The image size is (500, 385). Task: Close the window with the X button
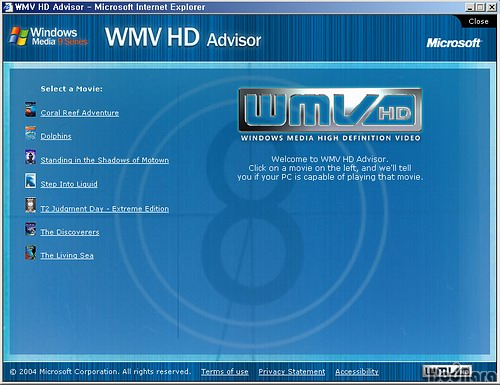(x=492, y=7)
